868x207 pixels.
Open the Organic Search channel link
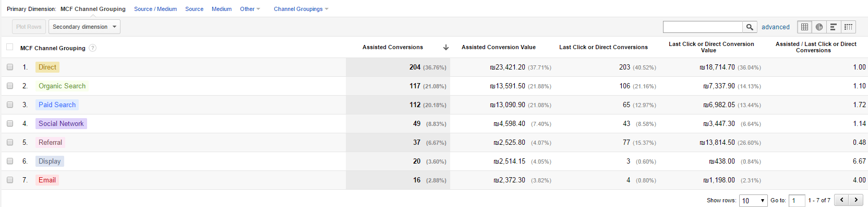click(x=62, y=86)
